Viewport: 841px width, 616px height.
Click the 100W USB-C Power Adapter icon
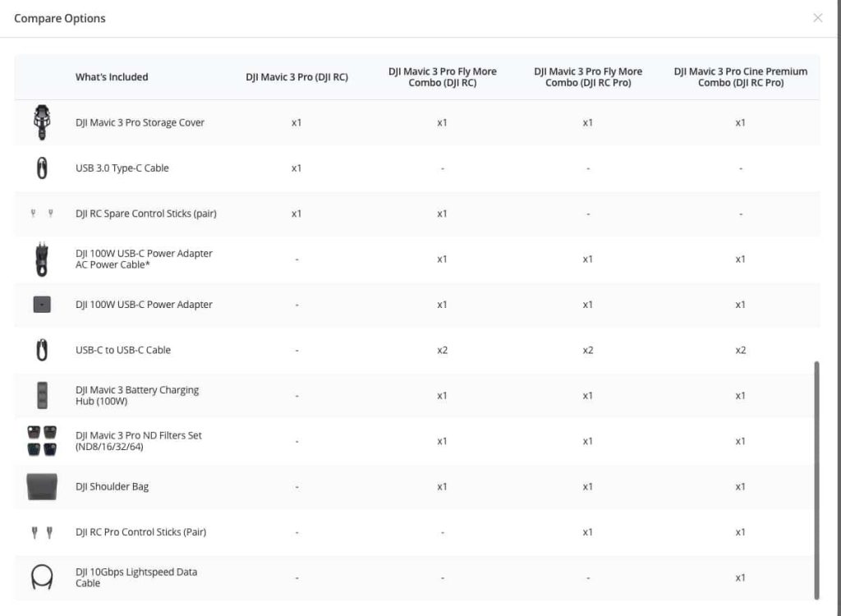tap(42, 305)
